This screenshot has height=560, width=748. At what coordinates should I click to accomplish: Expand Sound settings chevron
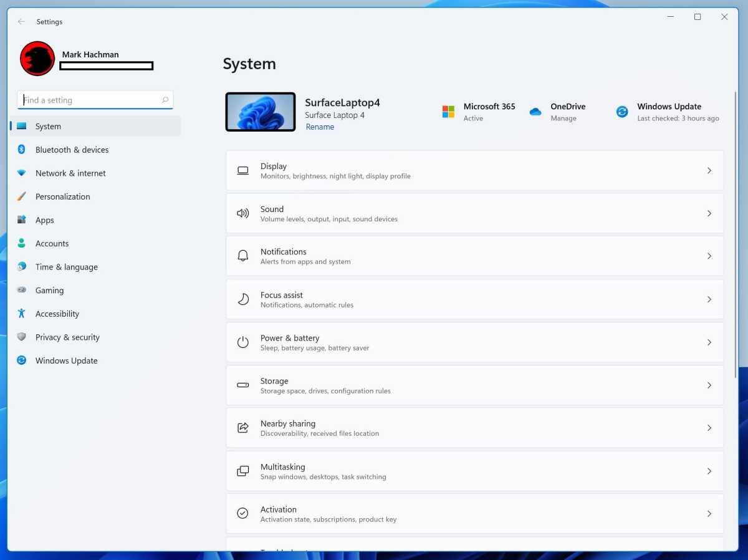709,213
